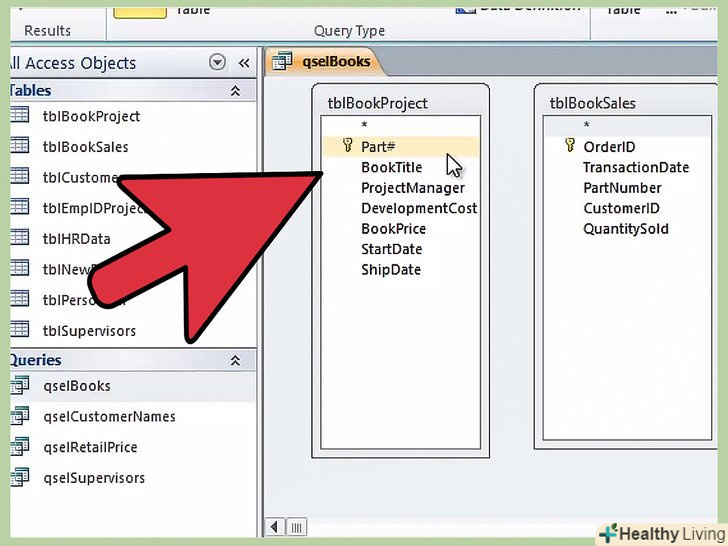Viewport: 728px width, 546px height.
Task: Select the QuantitySold field
Action: (x=626, y=228)
